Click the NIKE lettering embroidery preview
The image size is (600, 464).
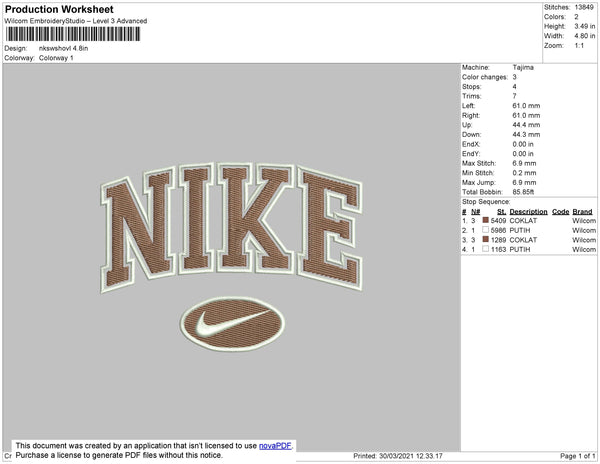[232, 227]
